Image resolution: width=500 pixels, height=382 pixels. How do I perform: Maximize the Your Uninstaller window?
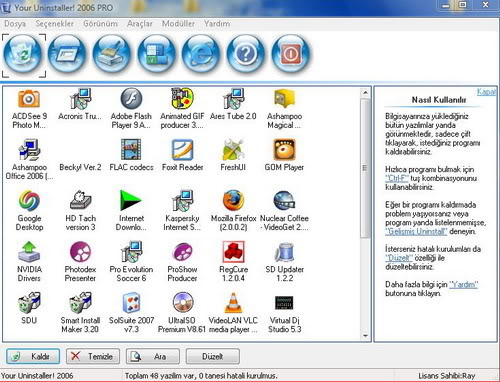[x=463, y=5]
